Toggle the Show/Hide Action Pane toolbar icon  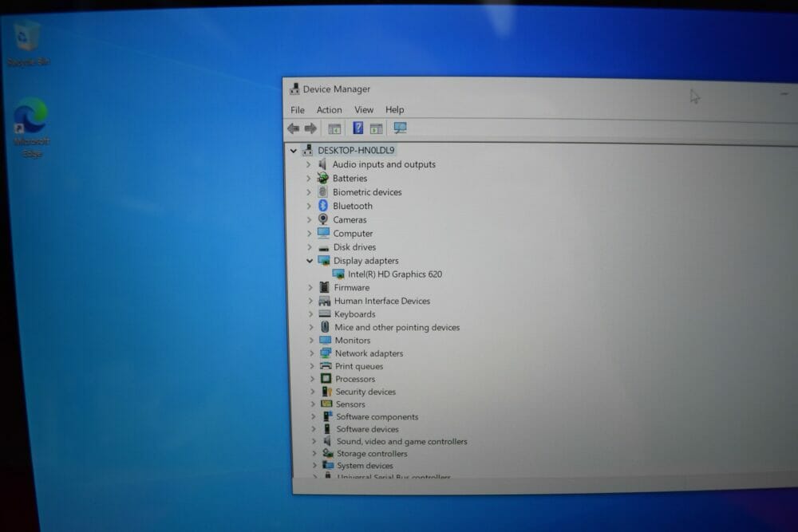[x=376, y=128]
